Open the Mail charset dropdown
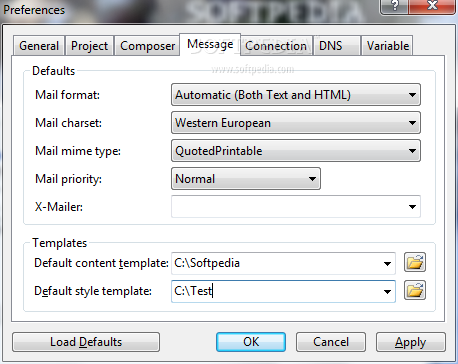This screenshot has height=364, width=458. 296,123
